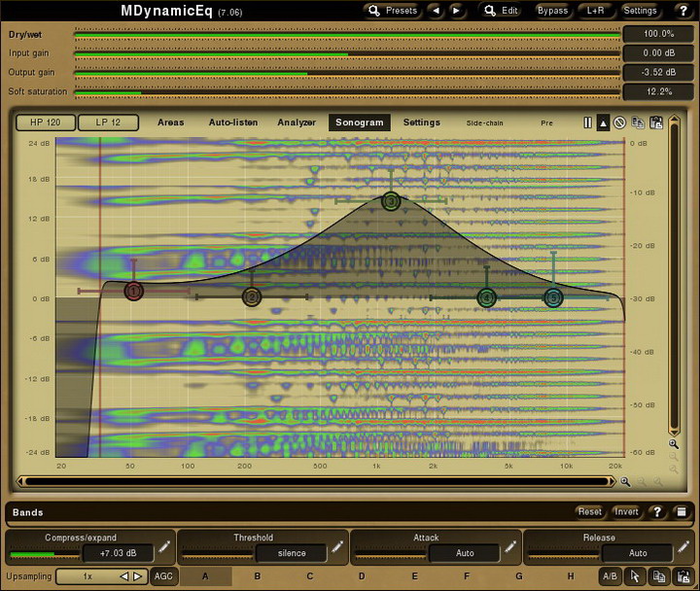700x591 pixels.
Task: Select band 3 node at the peak
Action: [391, 201]
